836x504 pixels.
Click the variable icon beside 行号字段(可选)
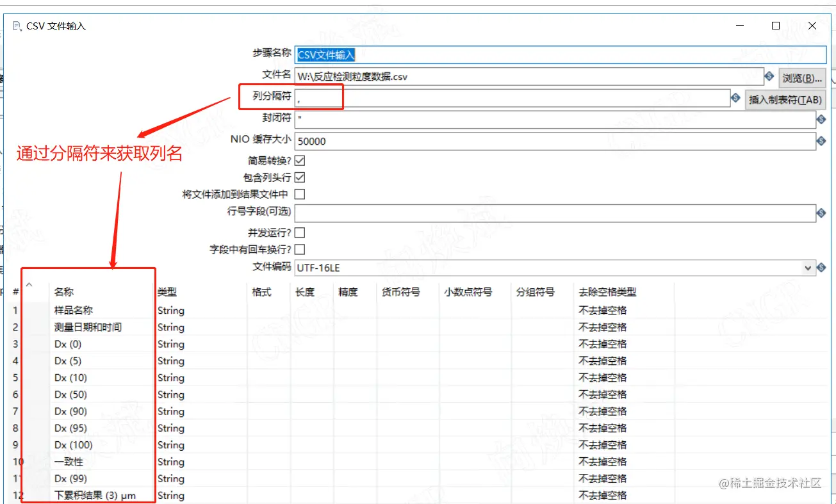821,213
